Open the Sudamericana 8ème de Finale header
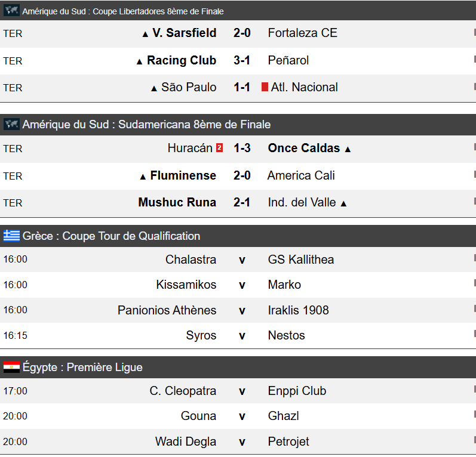The image size is (476, 457). tap(146, 125)
